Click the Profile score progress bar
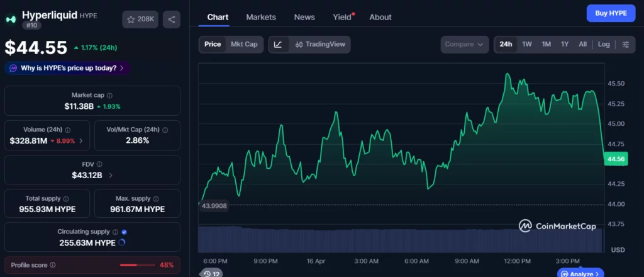 pyautogui.click(x=136, y=265)
